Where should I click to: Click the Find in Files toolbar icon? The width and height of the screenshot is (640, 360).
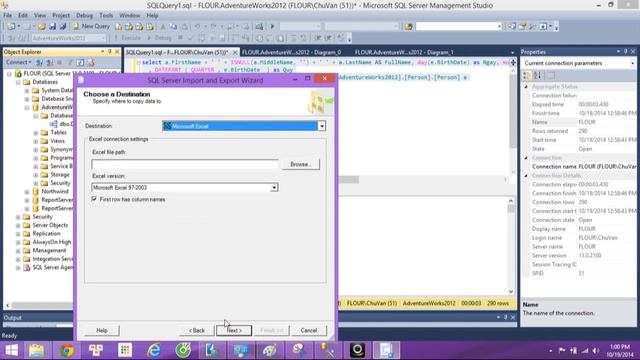click(x=409, y=27)
